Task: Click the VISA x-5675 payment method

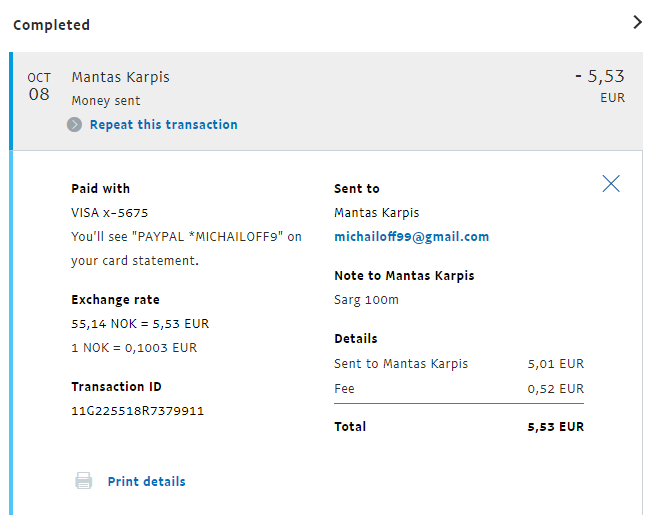Action: (x=110, y=213)
